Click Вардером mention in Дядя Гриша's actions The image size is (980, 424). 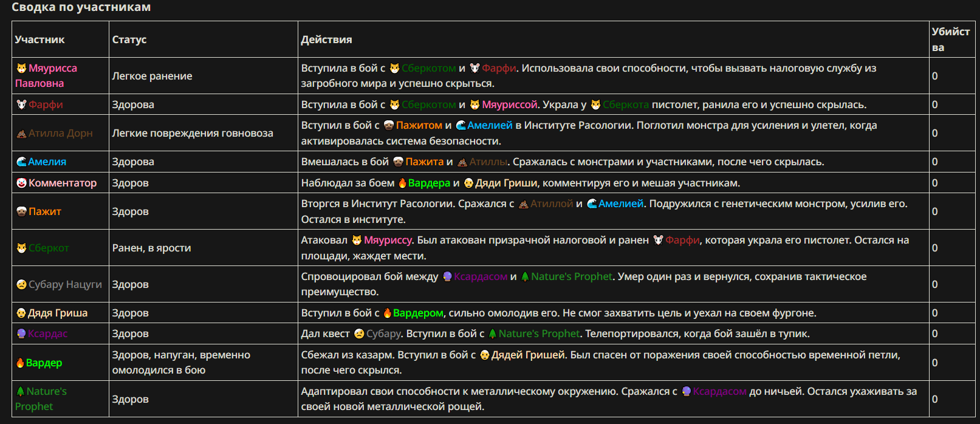[x=418, y=313]
